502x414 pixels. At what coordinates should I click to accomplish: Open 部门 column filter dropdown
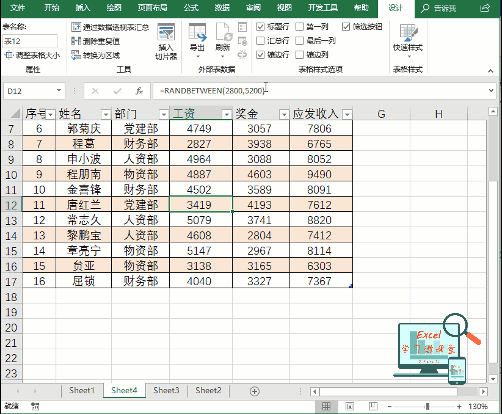coord(164,115)
